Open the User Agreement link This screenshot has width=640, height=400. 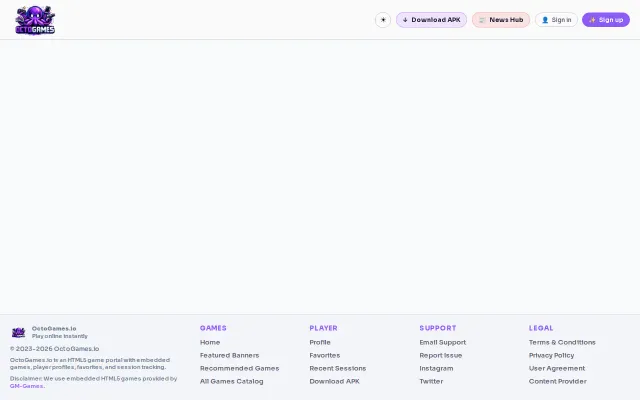click(x=557, y=369)
